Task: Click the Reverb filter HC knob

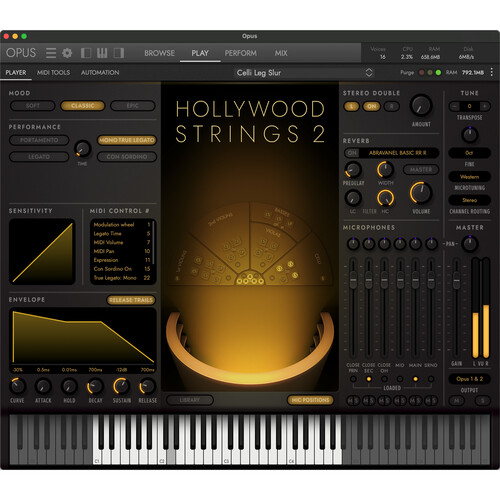Action: (x=385, y=198)
